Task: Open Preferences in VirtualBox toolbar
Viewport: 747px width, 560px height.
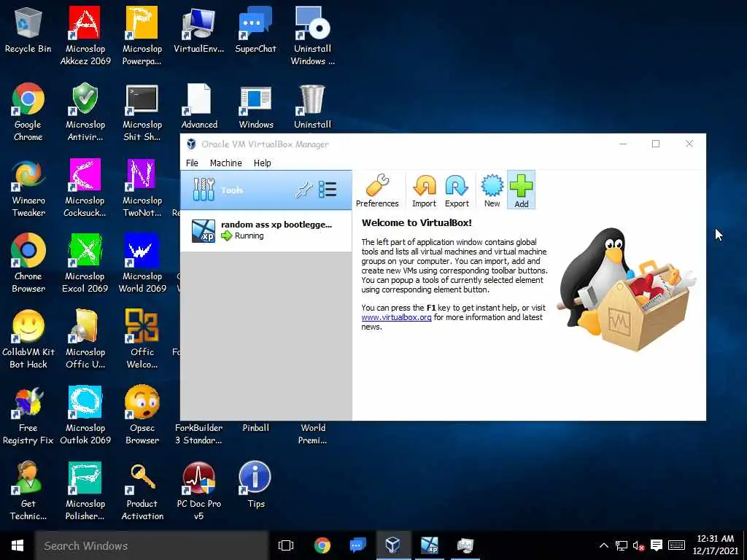Action: pos(377,190)
